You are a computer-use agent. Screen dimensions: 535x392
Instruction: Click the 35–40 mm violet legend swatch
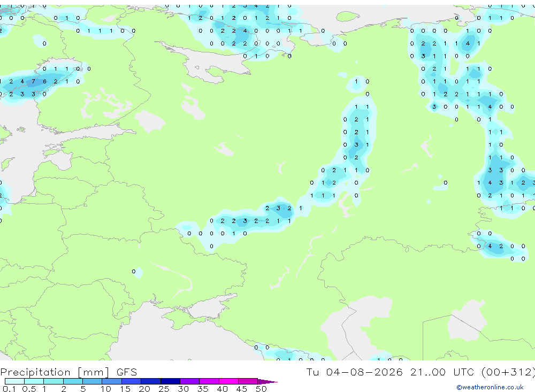(x=209, y=381)
